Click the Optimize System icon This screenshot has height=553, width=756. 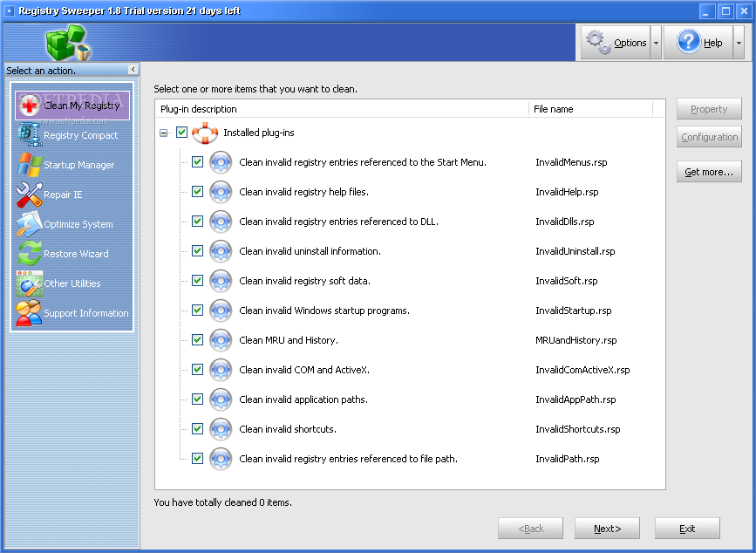click(x=29, y=223)
